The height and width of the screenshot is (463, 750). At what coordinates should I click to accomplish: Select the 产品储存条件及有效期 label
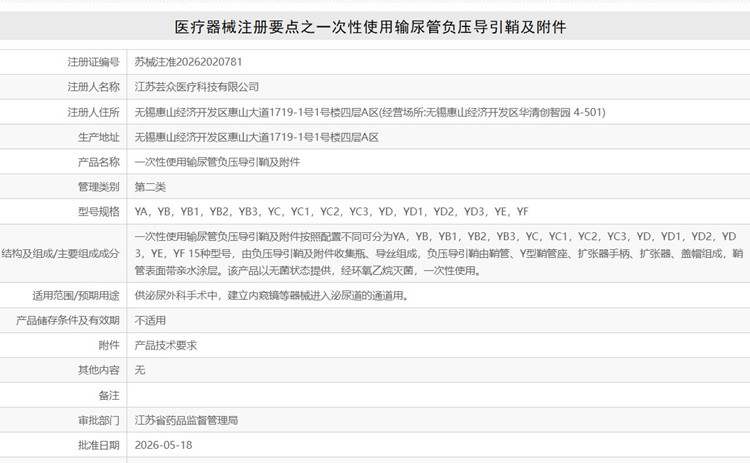(67, 320)
